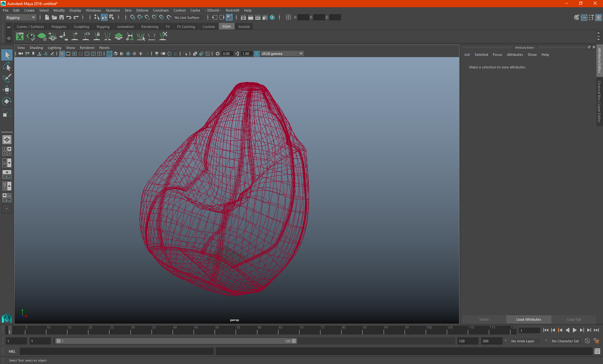Open the shelf options gear menu
The image size is (603, 364).
click(9, 38)
